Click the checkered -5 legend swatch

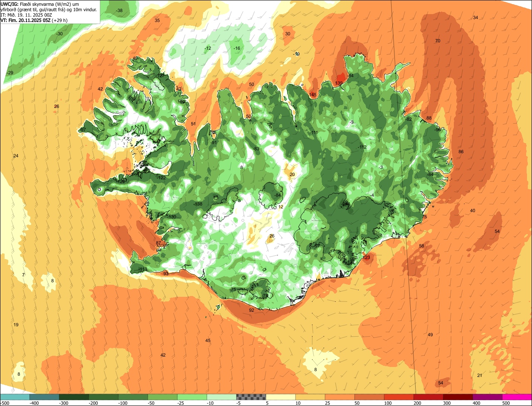point(251,397)
